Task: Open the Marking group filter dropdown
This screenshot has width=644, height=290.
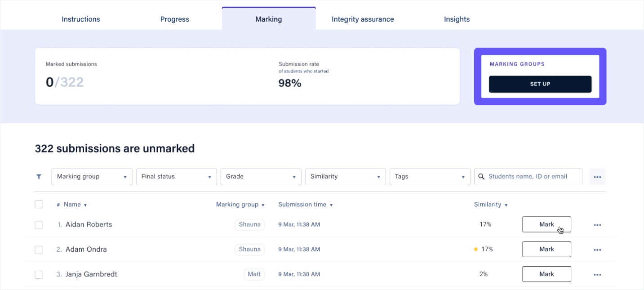Action: click(x=92, y=176)
